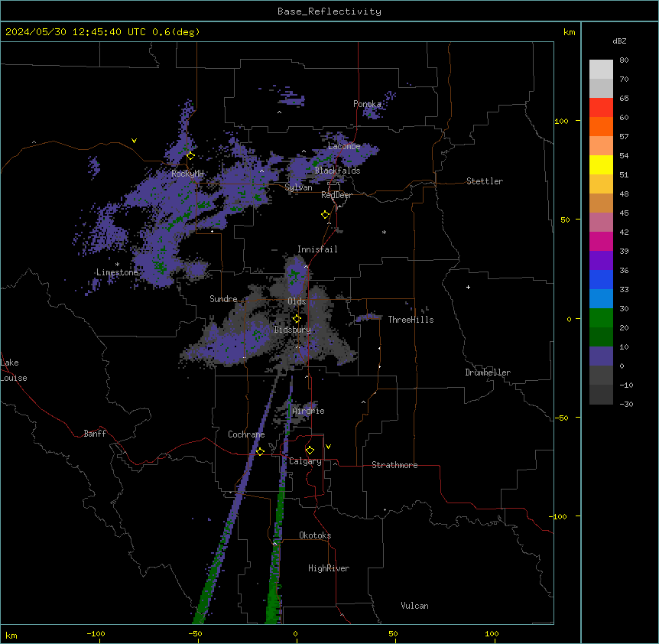Click the yellow diamond marker above Calgary label
The image size is (659, 644).
pos(310,450)
